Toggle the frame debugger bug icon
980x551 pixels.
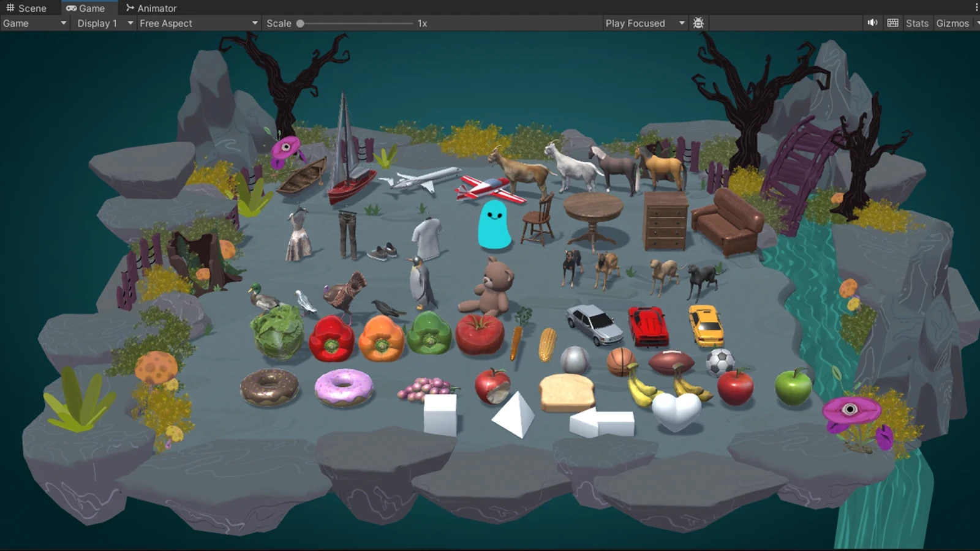(698, 23)
